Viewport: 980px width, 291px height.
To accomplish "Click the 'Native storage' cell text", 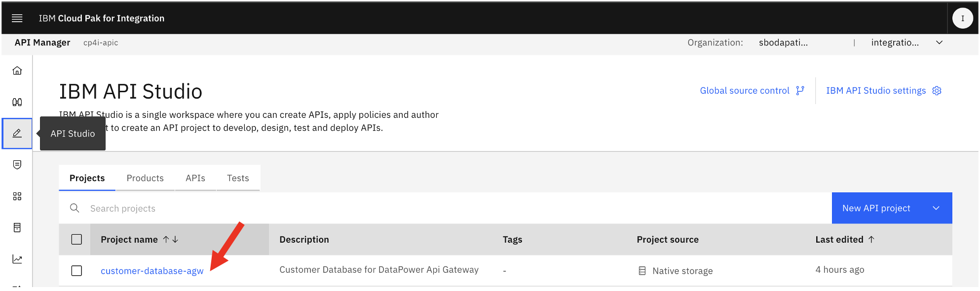I will point(682,271).
